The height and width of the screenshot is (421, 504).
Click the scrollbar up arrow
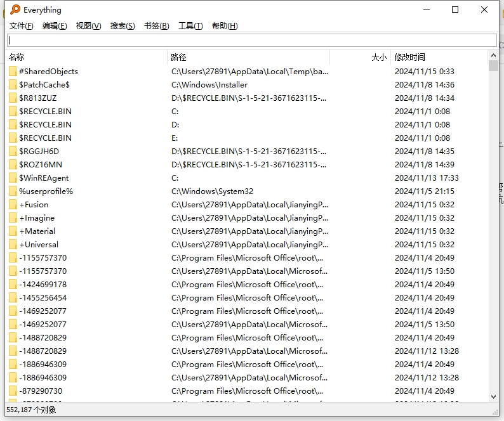[493, 55]
